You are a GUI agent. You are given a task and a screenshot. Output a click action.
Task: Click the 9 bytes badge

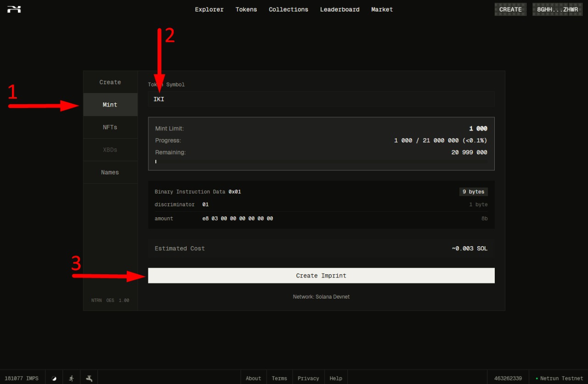[474, 192]
